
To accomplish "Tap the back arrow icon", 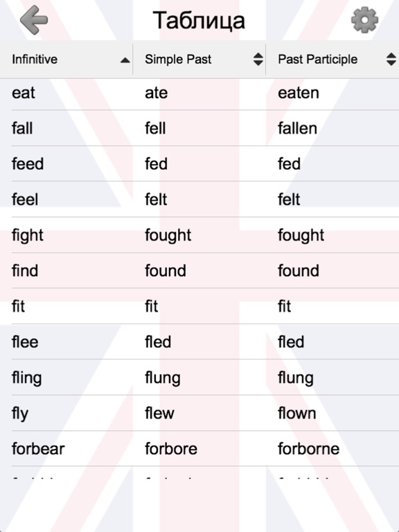I will [x=33, y=20].
